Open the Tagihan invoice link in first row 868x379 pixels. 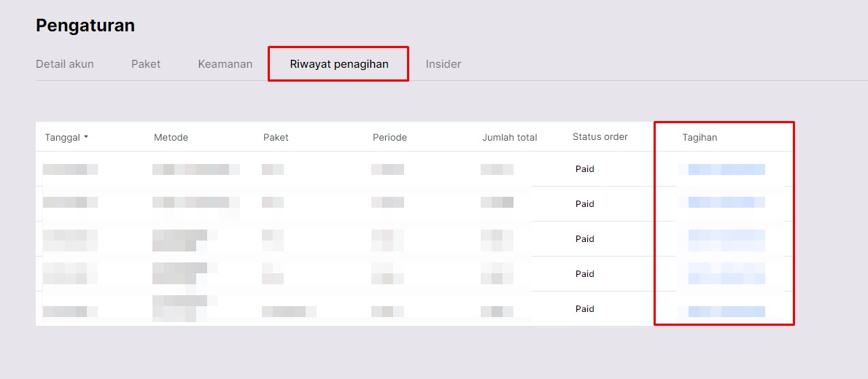(726, 169)
